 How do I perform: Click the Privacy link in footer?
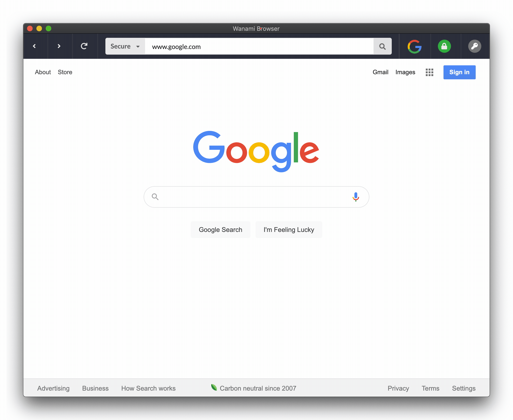click(398, 388)
